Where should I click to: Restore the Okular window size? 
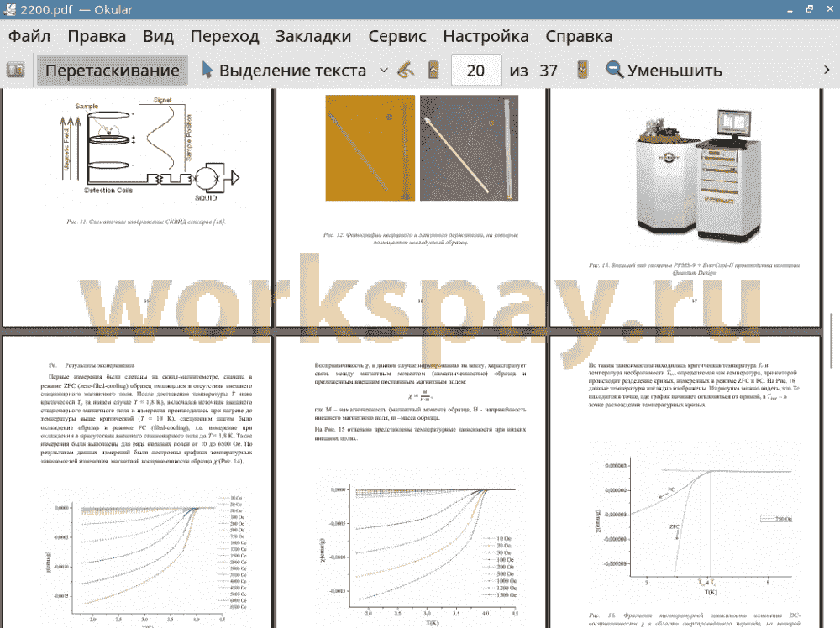pyautogui.click(x=810, y=9)
